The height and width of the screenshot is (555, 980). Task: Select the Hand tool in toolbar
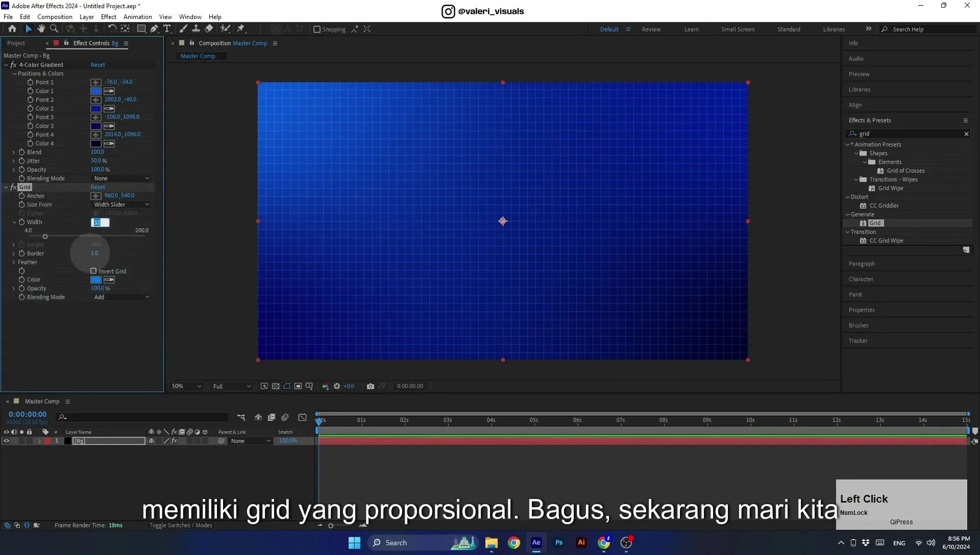41,29
